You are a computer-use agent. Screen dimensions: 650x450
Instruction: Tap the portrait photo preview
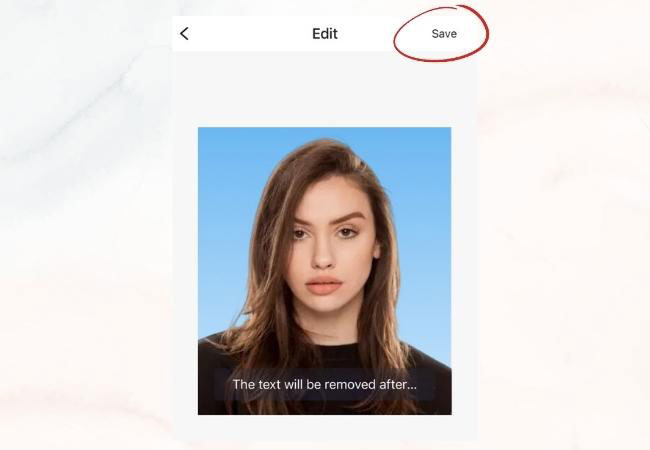point(325,271)
